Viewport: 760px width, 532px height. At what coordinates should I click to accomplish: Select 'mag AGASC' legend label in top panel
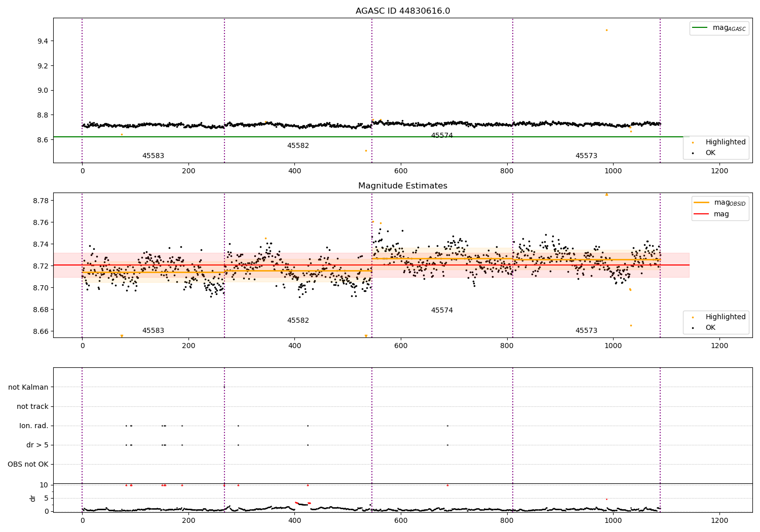pos(729,28)
